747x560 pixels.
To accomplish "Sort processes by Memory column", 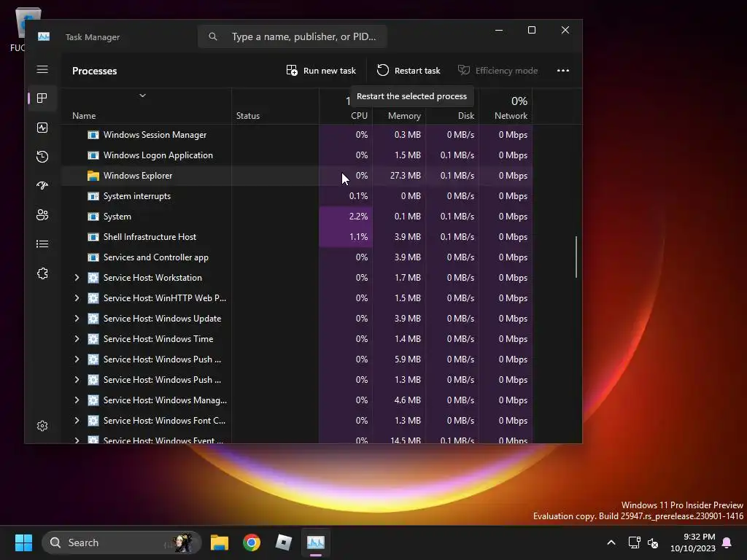I will tap(404, 116).
